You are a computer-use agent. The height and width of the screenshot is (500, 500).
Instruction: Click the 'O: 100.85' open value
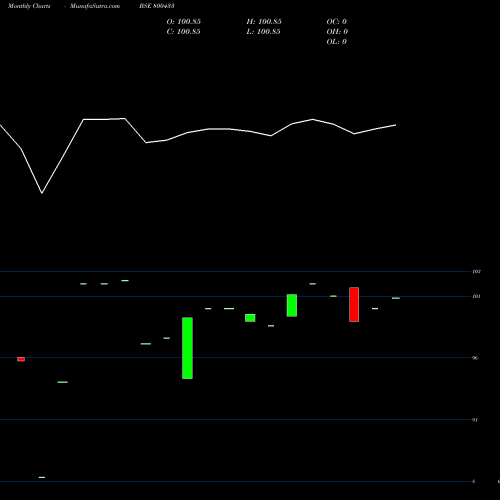(184, 22)
